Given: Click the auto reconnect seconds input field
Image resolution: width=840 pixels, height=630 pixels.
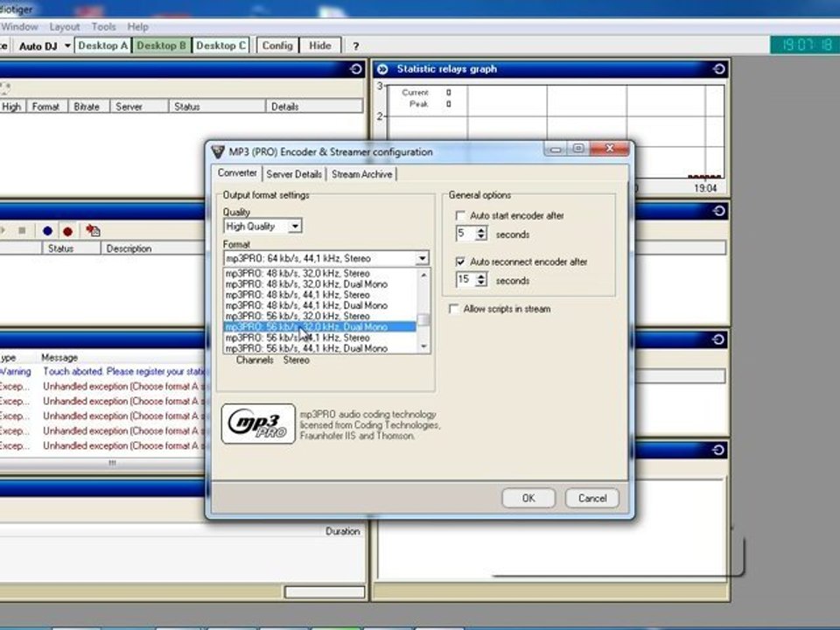Looking at the screenshot, I should point(465,280).
